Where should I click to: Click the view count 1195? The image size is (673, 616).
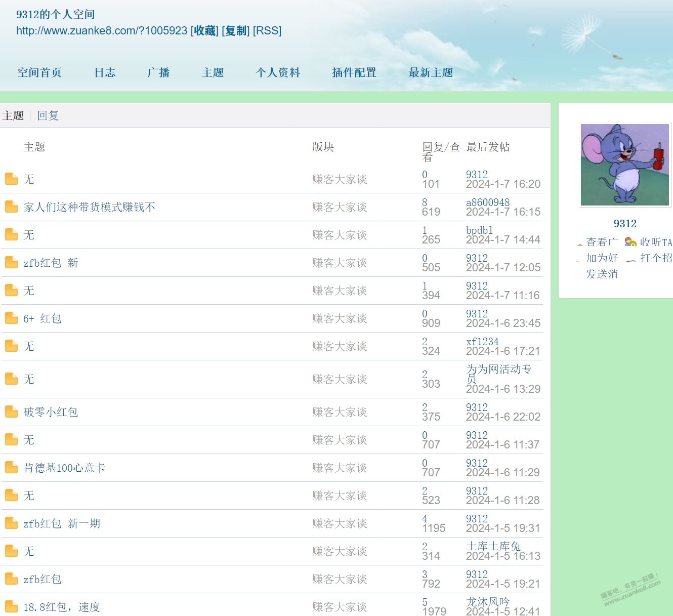tap(434, 528)
